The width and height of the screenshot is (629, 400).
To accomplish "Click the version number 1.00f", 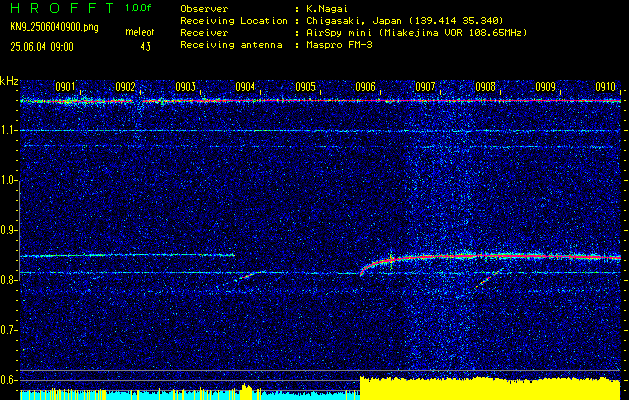I will click(138, 8).
